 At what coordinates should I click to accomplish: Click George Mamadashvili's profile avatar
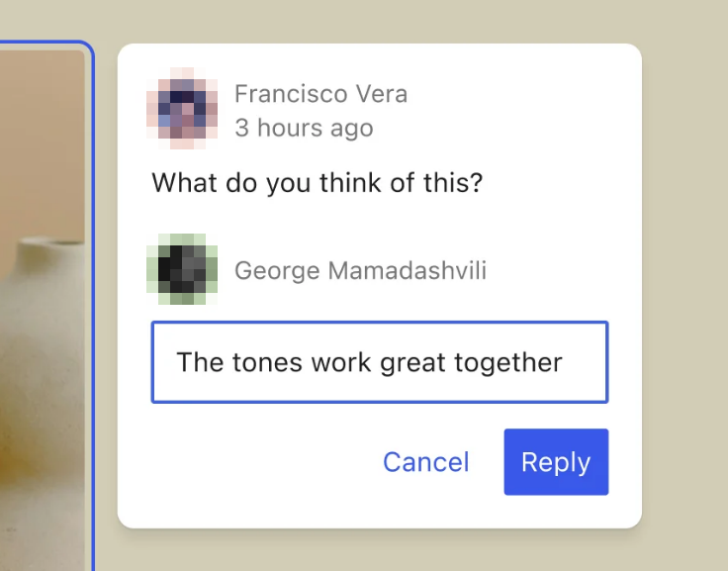(x=182, y=269)
